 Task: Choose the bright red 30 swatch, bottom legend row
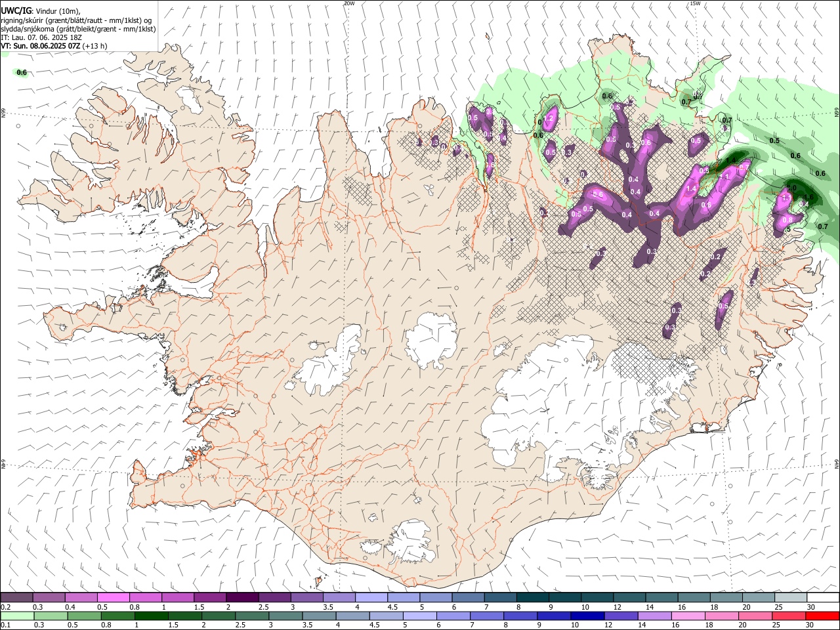tap(823, 616)
